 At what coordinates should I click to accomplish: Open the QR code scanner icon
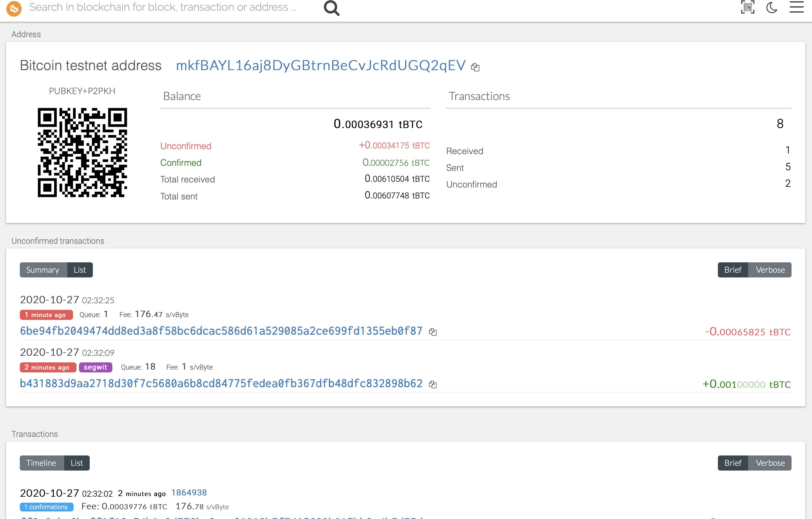point(747,7)
